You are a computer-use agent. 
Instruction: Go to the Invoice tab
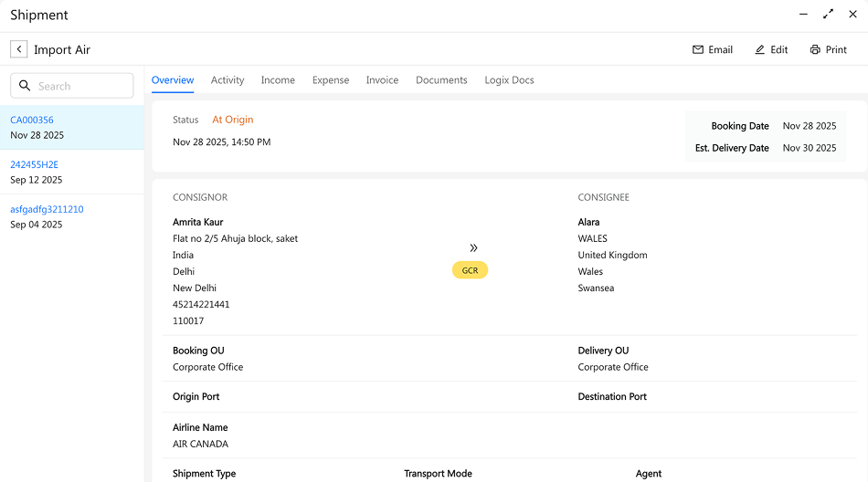click(x=382, y=80)
